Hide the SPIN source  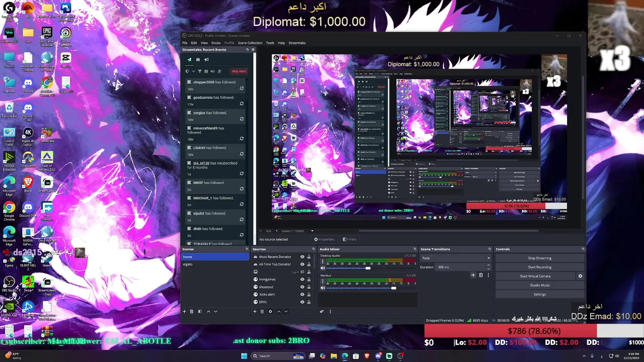[x=302, y=302]
